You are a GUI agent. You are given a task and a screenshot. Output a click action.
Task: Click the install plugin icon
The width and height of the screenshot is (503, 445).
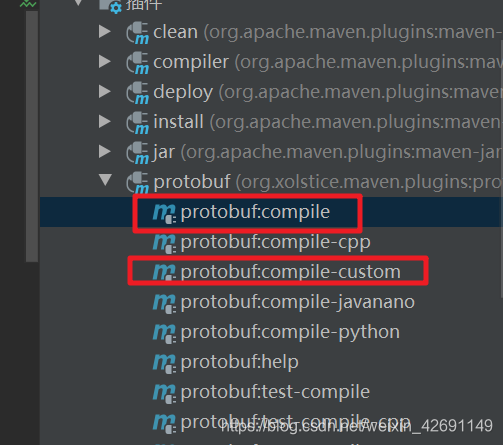(x=137, y=123)
